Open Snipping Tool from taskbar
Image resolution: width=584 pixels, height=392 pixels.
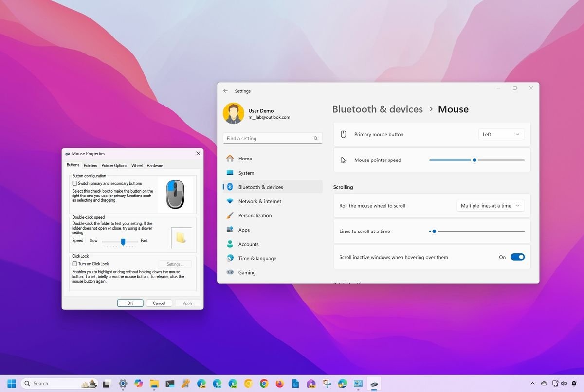(327, 383)
